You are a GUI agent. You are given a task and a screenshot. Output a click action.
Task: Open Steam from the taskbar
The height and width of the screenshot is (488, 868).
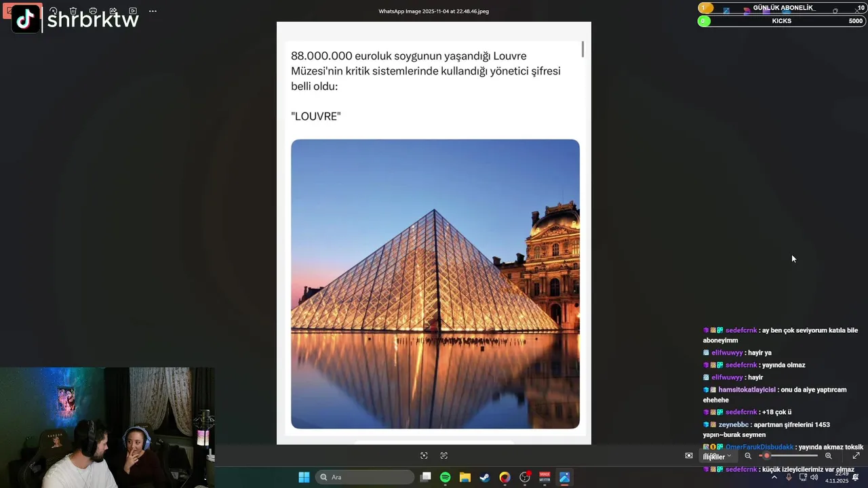coord(485,477)
